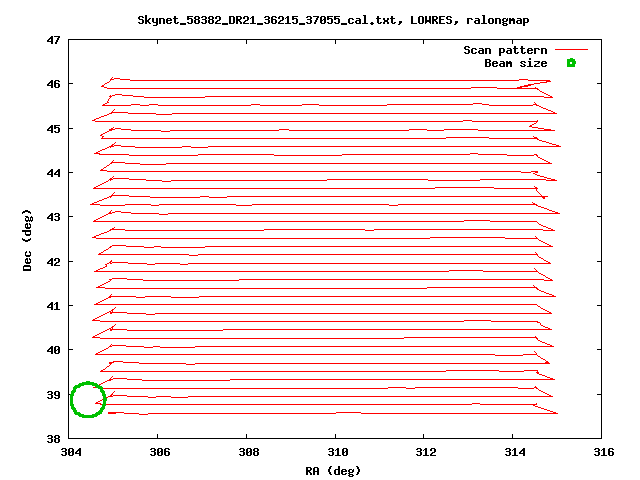Select the "Beam size" legend label

point(516,63)
